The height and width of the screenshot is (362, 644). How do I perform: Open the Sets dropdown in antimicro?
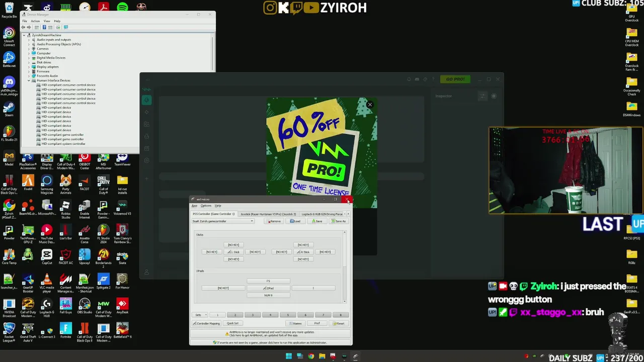click(199, 315)
